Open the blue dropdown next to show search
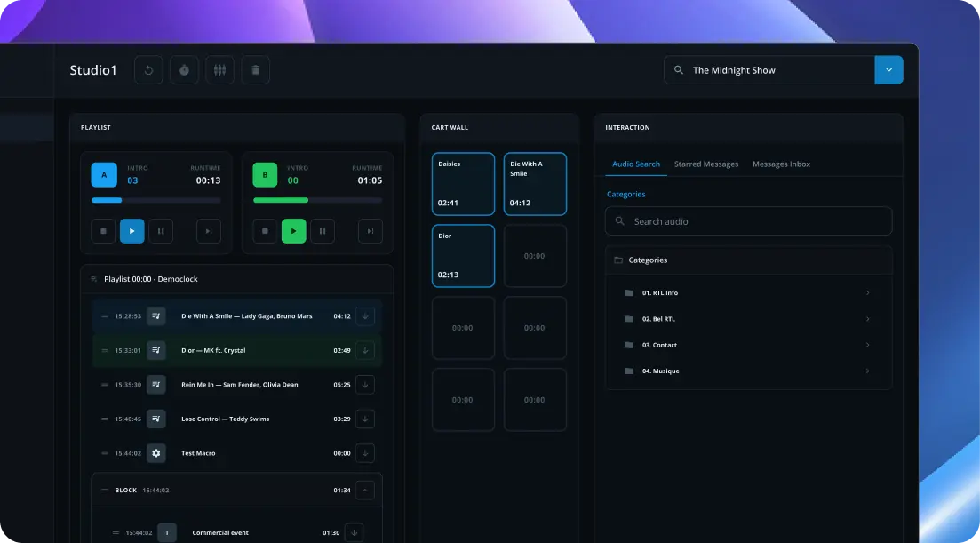Image resolution: width=980 pixels, height=543 pixels. (x=888, y=70)
